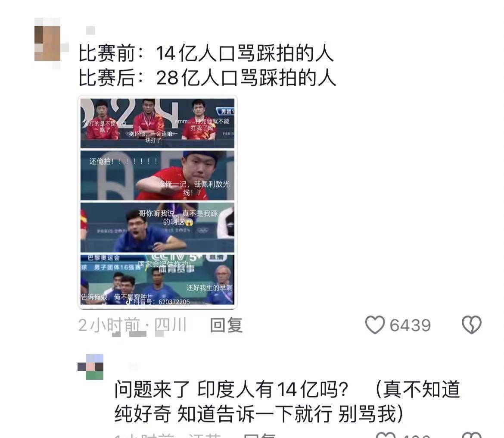
Task: Open the reply commenter's avatar
Action: 90,367
